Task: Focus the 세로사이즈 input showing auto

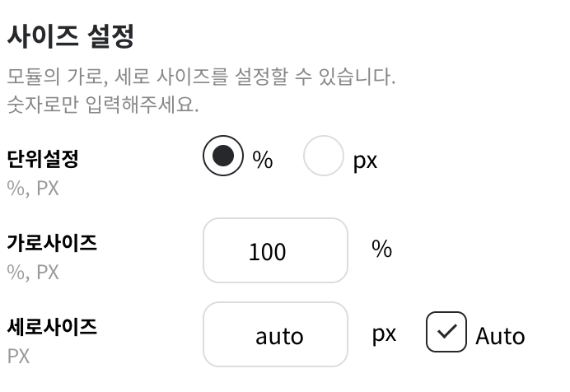Action: (275, 334)
